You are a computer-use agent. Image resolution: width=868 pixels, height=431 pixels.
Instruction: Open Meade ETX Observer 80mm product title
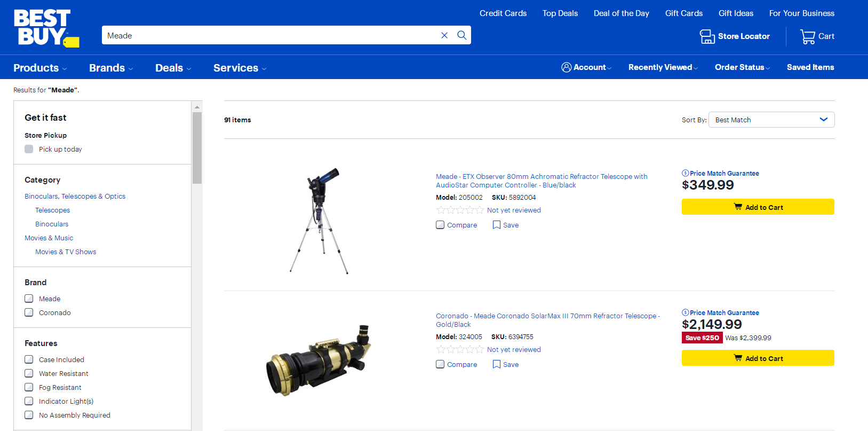[541, 181]
